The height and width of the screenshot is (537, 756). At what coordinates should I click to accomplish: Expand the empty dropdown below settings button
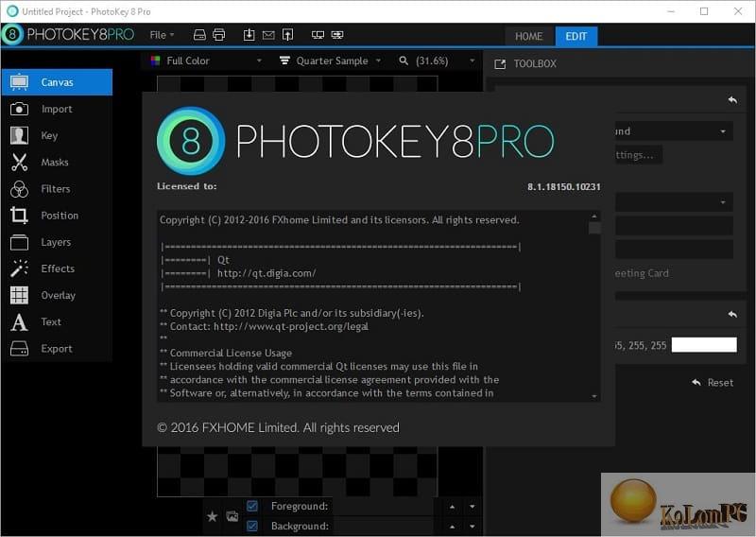674,202
